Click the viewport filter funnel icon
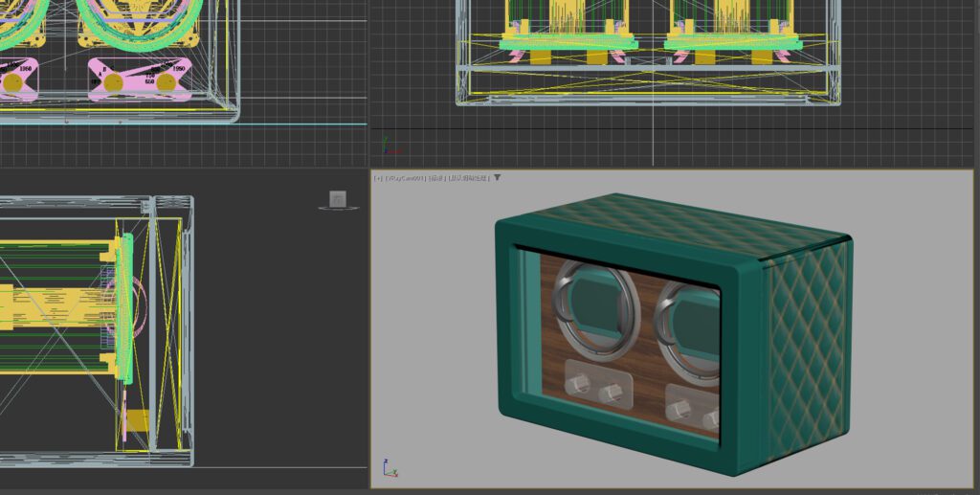980x495 pixels. coord(497,178)
